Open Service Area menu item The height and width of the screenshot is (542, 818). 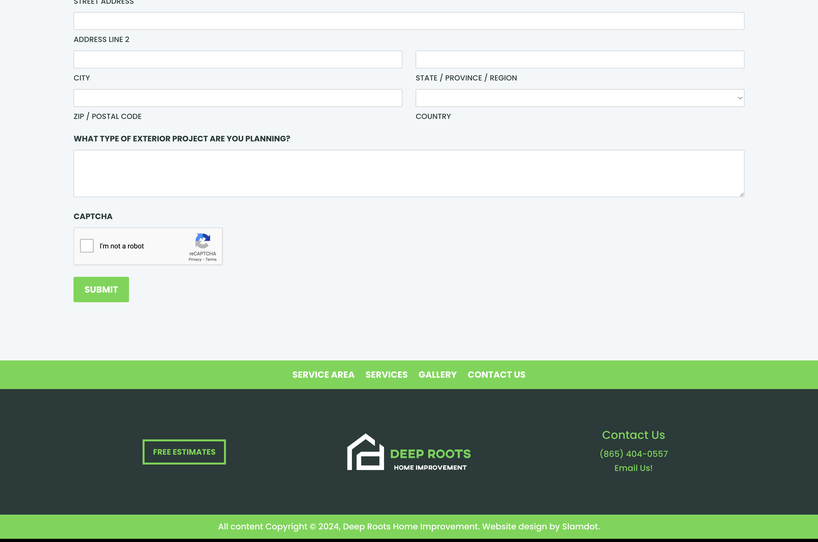323,375
